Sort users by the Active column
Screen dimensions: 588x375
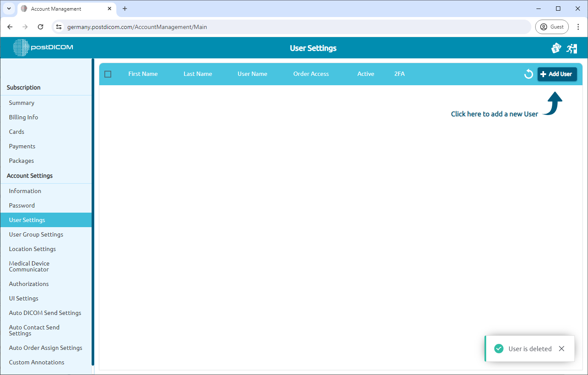[365, 74]
